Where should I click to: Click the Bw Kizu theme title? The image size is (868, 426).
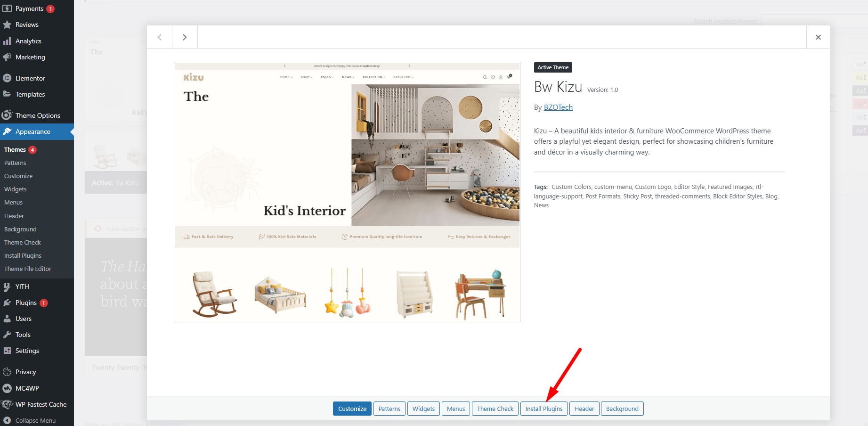pos(558,87)
